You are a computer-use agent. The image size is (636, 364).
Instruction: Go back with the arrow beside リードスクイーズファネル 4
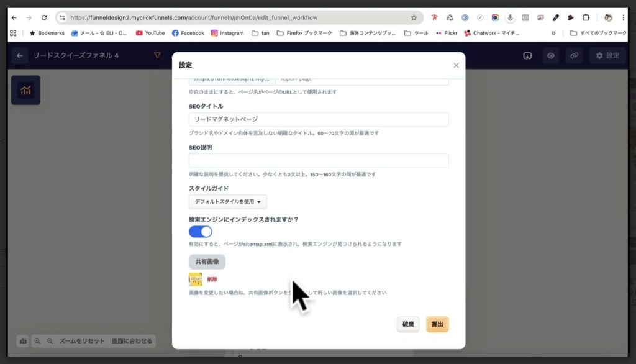(x=19, y=55)
